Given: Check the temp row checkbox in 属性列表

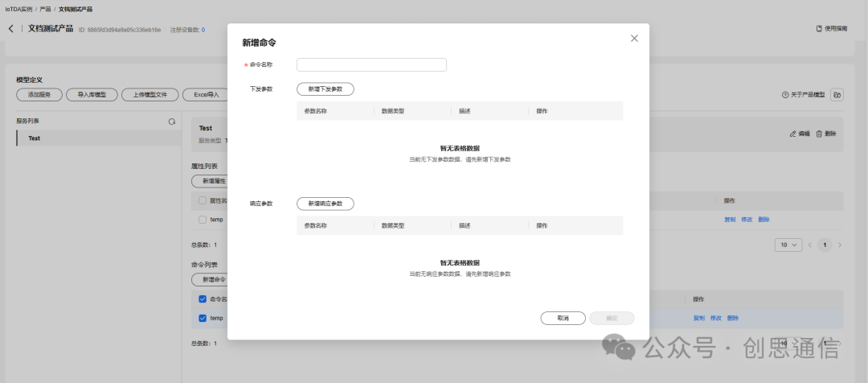Looking at the screenshot, I should point(203,220).
